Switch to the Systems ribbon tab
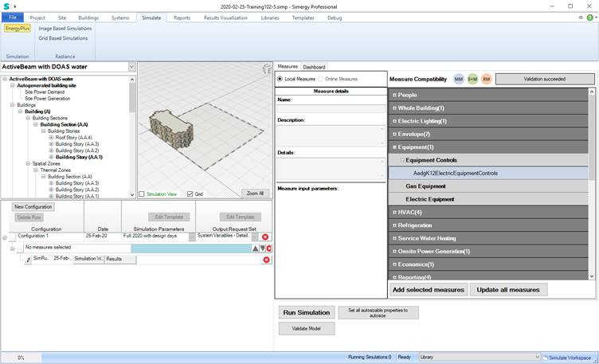 tap(120, 18)
